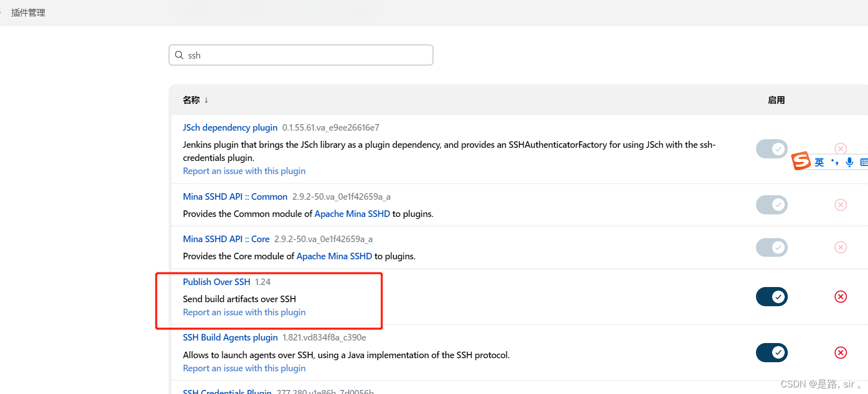Click the 启用 column header

click(x=776, y=100)
